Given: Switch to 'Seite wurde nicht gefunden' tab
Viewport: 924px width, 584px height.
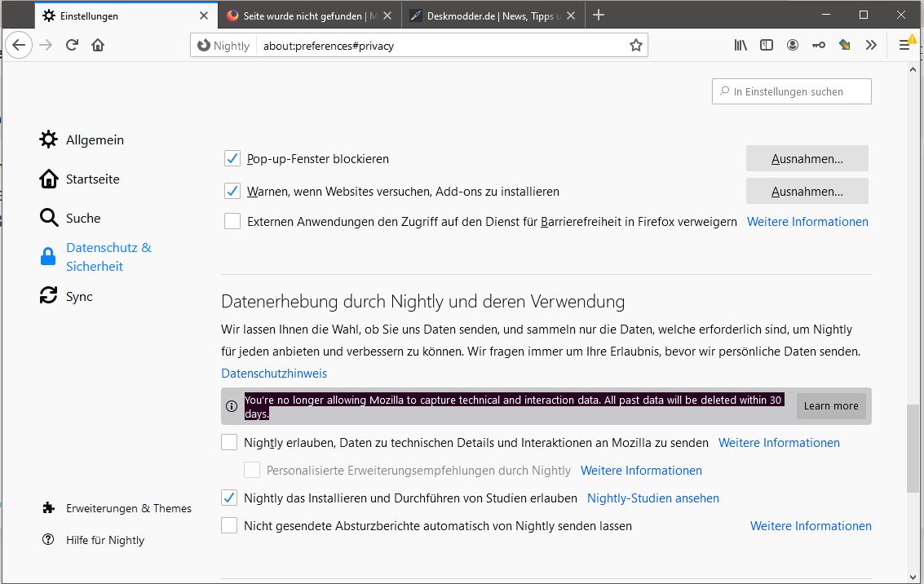Looking at the screenshot, I should [310, 15].
